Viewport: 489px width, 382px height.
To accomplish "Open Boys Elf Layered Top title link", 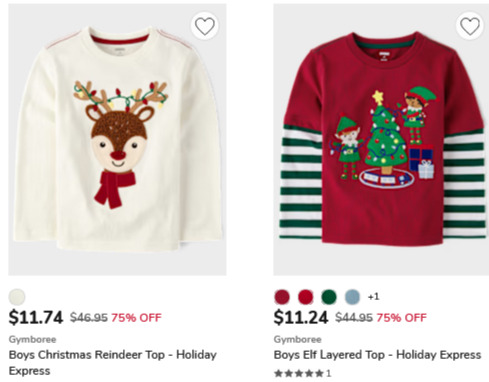I will click(377, 355).
